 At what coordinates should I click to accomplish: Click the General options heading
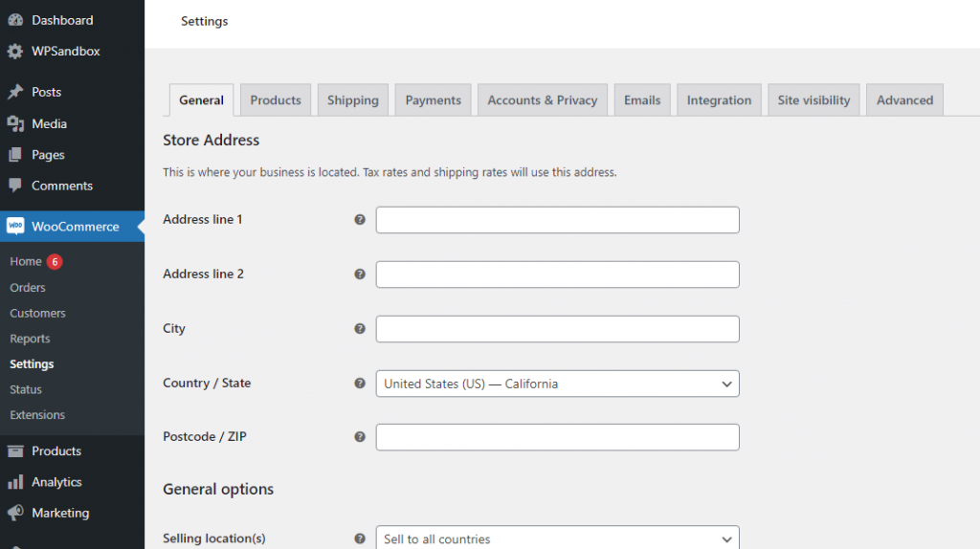(x=218, y=489)
